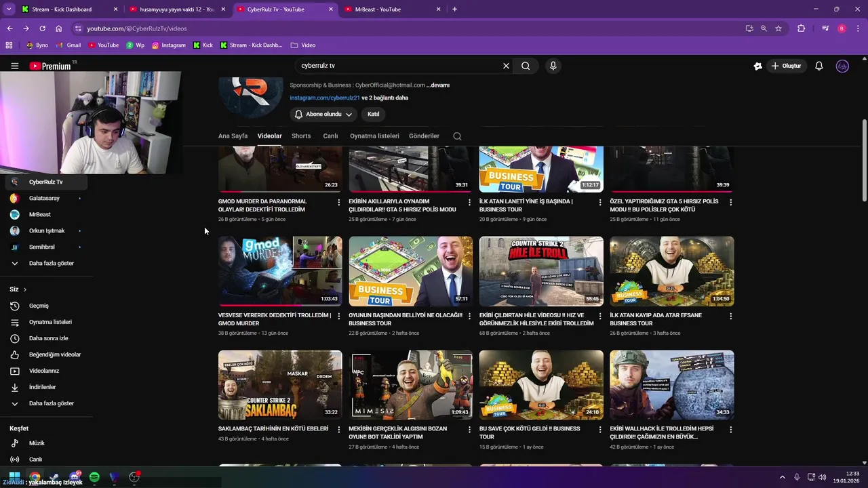Open Beğendiğim videolar liked videos
Image resolution: width=868 pixels, height=488 pixels.
point(47,354)
